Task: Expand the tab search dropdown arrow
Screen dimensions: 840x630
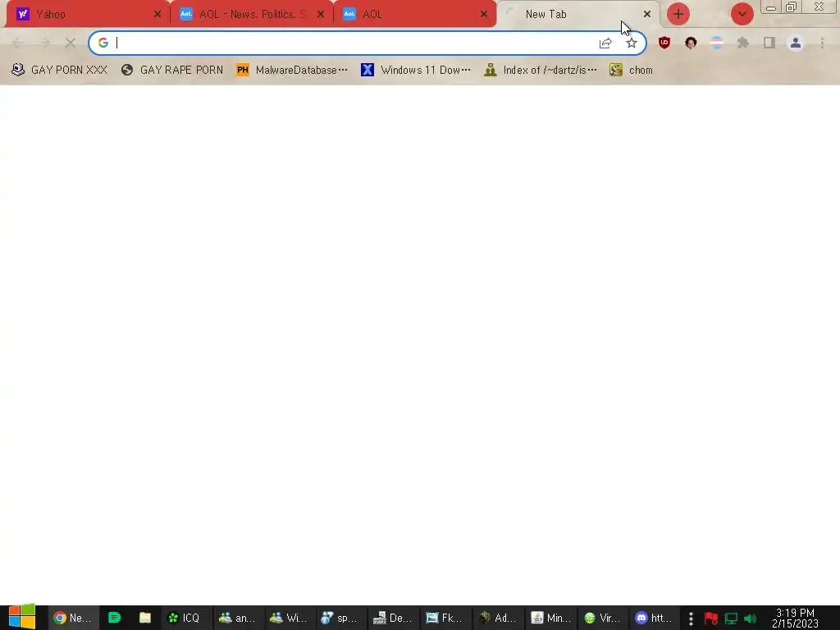Action: click(742, 14)
